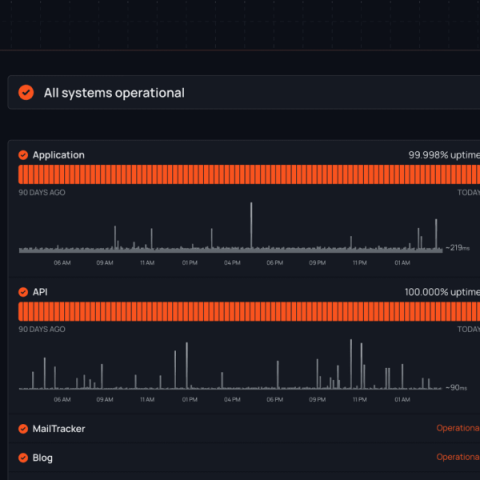The height and width of the screenshot is (480, 480).
Task: Open the API component details
Action: pos(40,292)
